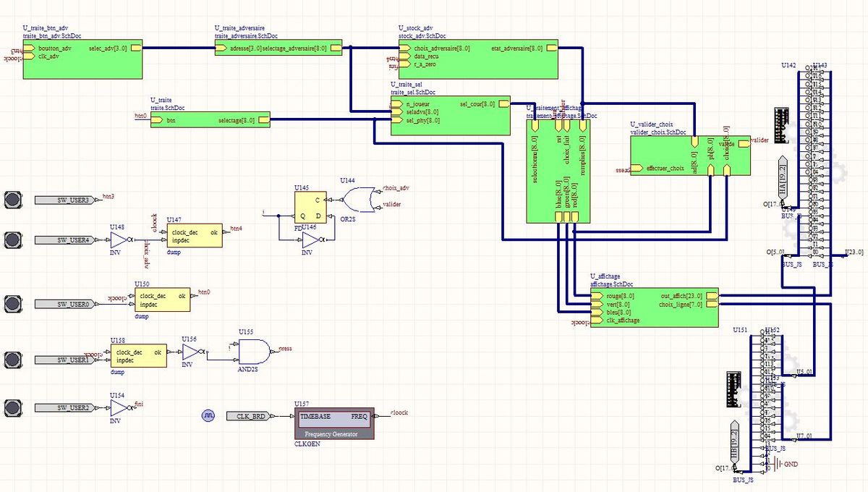Click the FD flip-flop U145

point(310,207)
